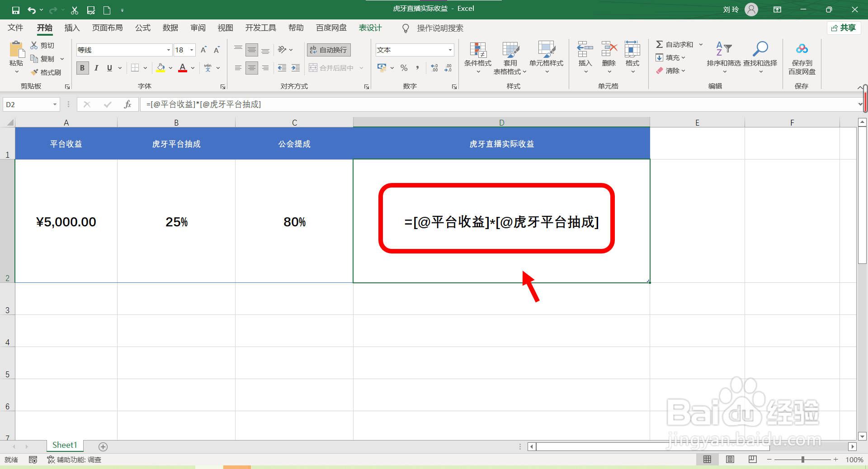
Task: Click the Share (共享) button
Action: click(x=844, y=28)
